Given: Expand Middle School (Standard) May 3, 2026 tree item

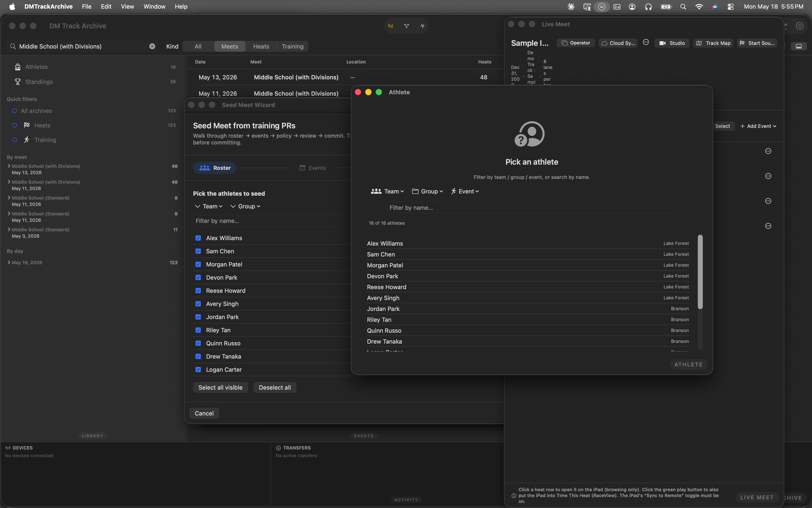Looking at the screenshot, I should 9,230.
